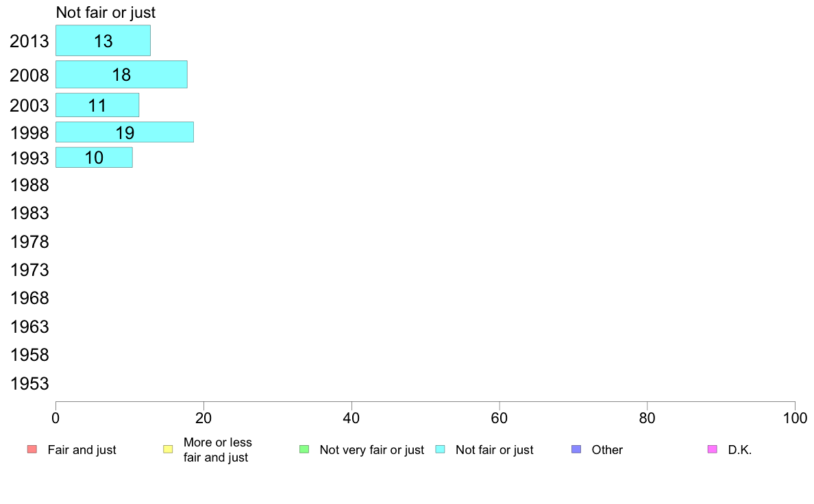Viewport: 814px width, 504px height.
Task: Click the 1988 year label
Action: [x=29, y=186]
